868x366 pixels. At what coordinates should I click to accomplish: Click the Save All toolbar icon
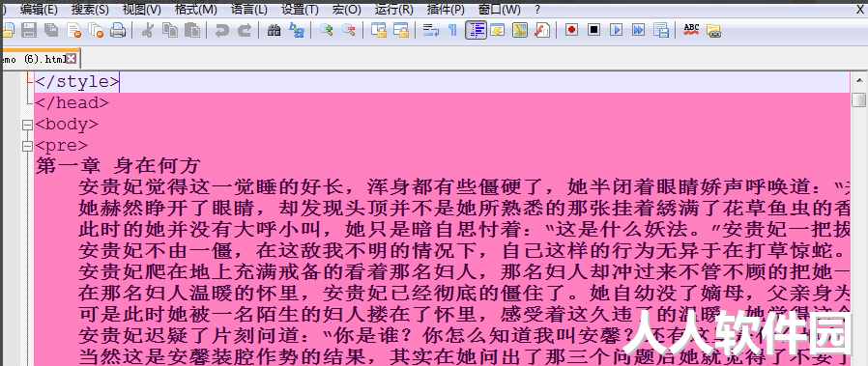[x=51, y=30]
